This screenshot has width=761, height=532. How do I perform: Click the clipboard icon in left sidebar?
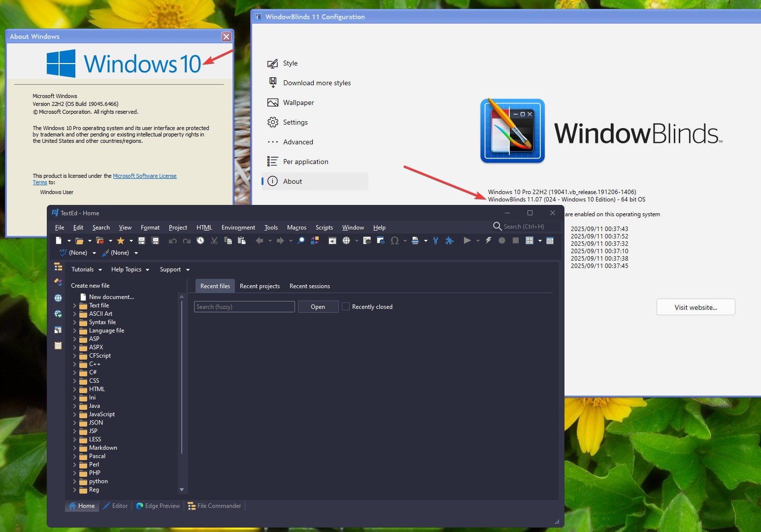[58, 345]
